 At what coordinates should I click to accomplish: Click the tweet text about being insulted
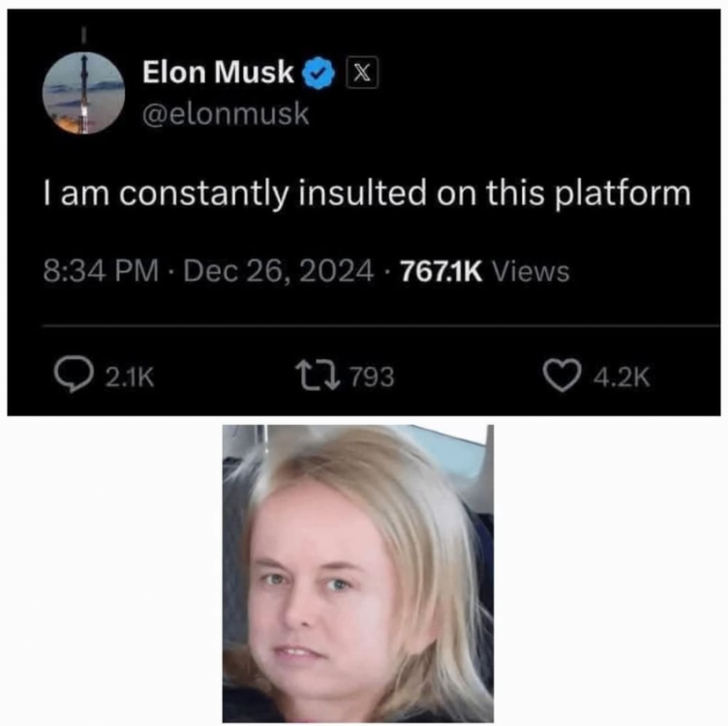click(367, 193)
